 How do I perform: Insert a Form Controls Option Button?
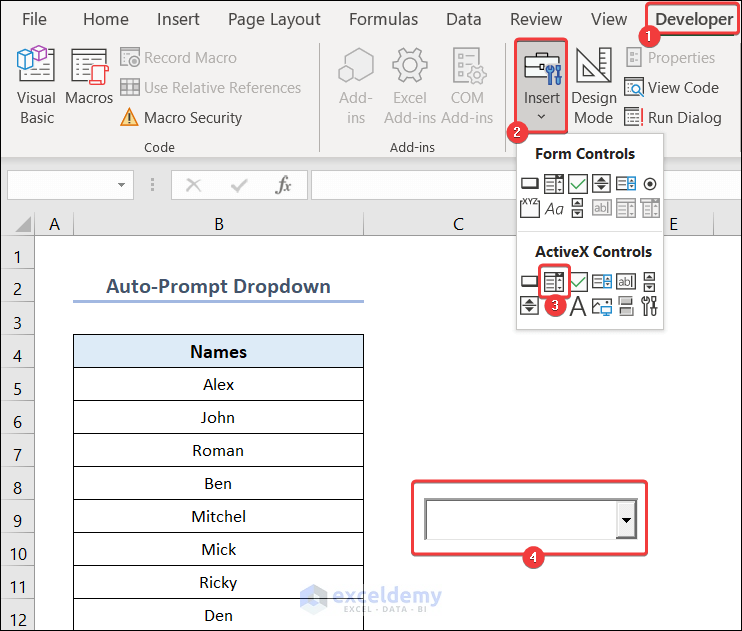pos(650,184)
